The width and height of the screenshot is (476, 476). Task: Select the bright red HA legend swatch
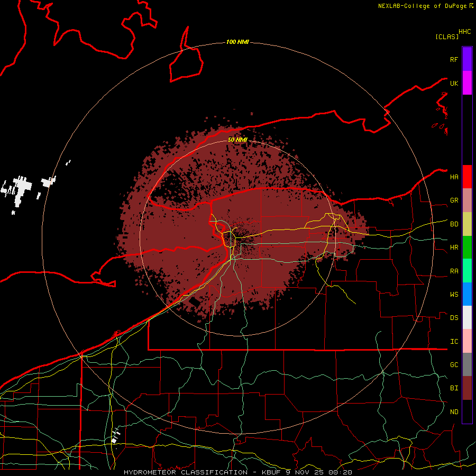click(x=467, y=177)
